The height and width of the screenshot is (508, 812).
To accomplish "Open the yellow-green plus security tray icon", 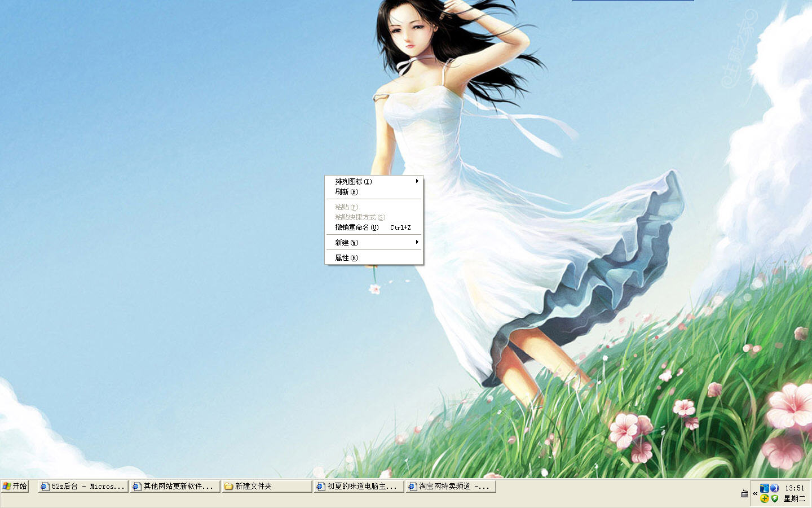I will [x=765, y=498].
